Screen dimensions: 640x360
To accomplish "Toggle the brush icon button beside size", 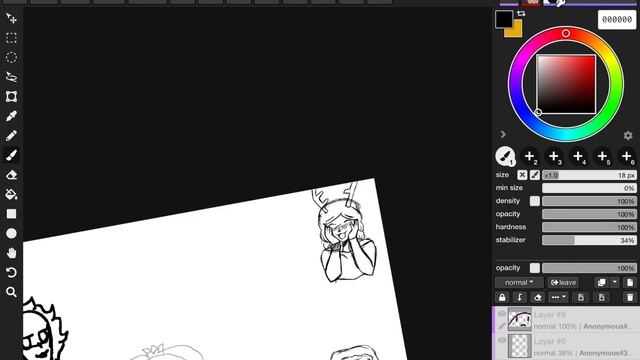I will tap(535, 175).
